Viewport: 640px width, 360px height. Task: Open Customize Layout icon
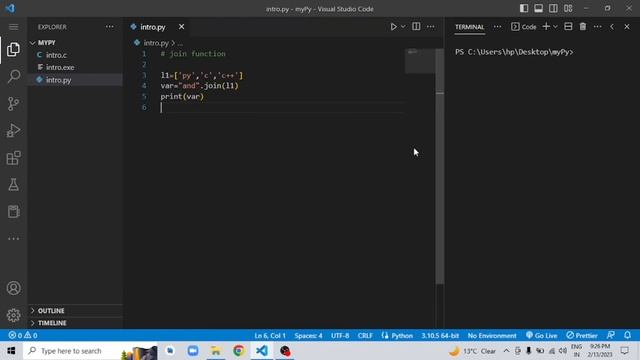pos(568,9)
